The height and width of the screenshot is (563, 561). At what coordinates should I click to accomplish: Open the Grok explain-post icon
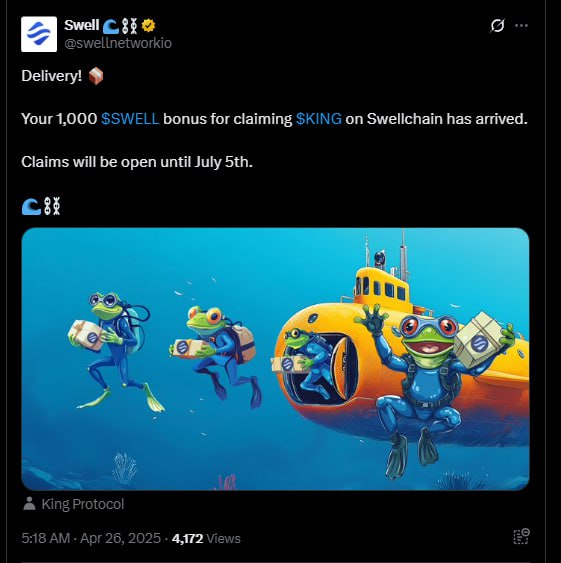coord(497,25)
